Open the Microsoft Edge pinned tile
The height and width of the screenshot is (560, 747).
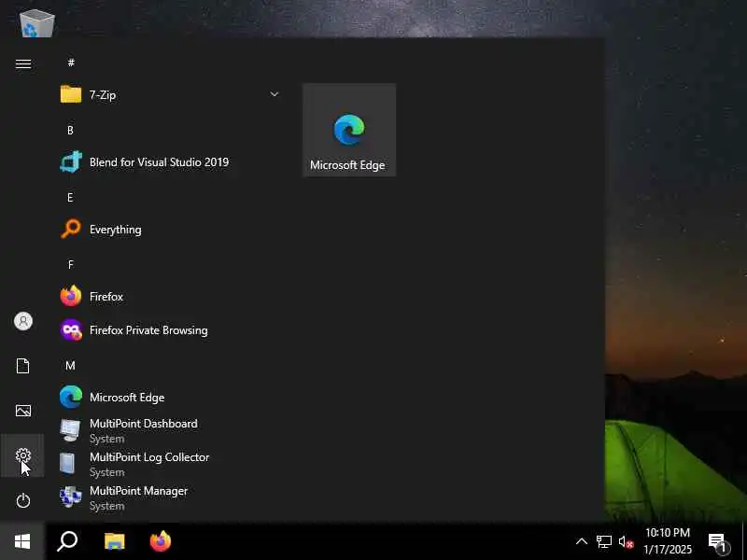tap(349, 130)
